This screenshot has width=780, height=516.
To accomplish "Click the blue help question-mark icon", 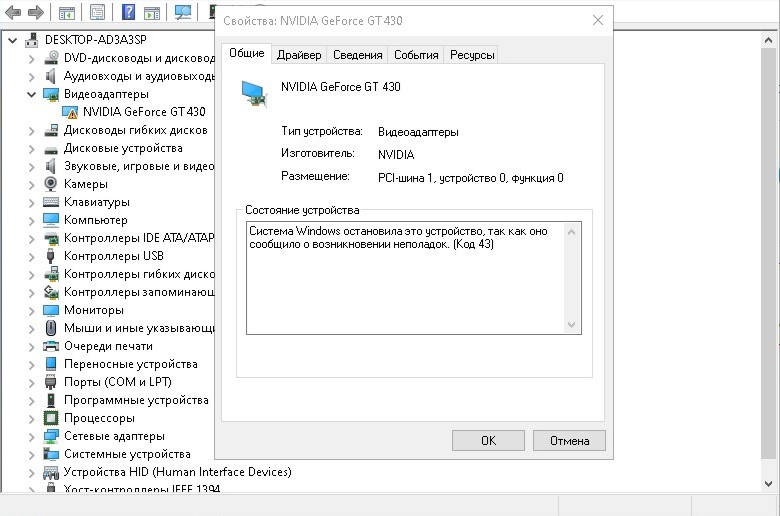I will (128, 11).
